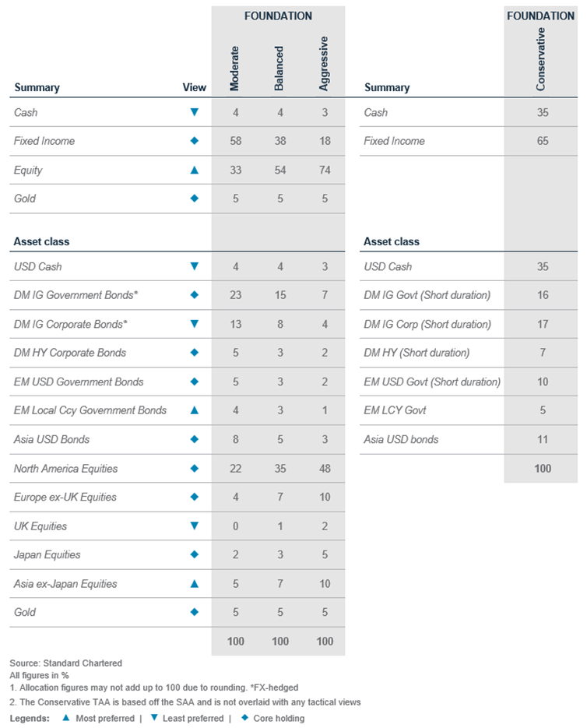Viewport: 587px width, 728px height.
Task: Select the DM IG Govt (Short duration) label
Action: (x=427, y=295)
